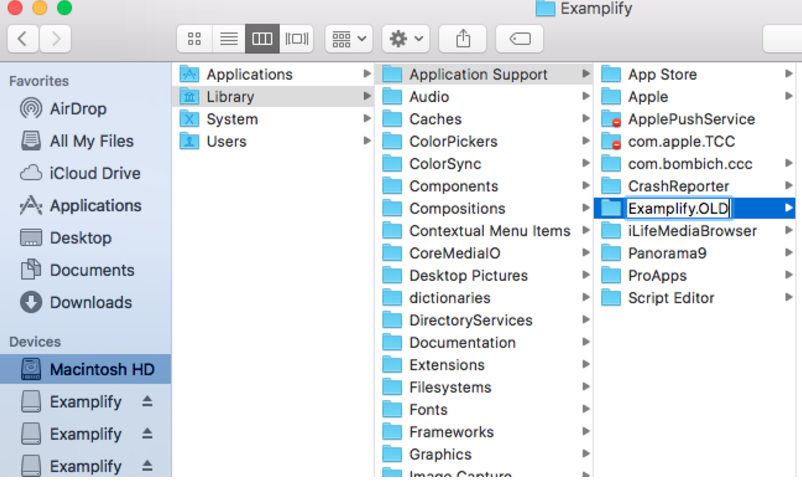Expand the System folder arrow
This screenshot has width=802, height=500.
pos(367,118)
